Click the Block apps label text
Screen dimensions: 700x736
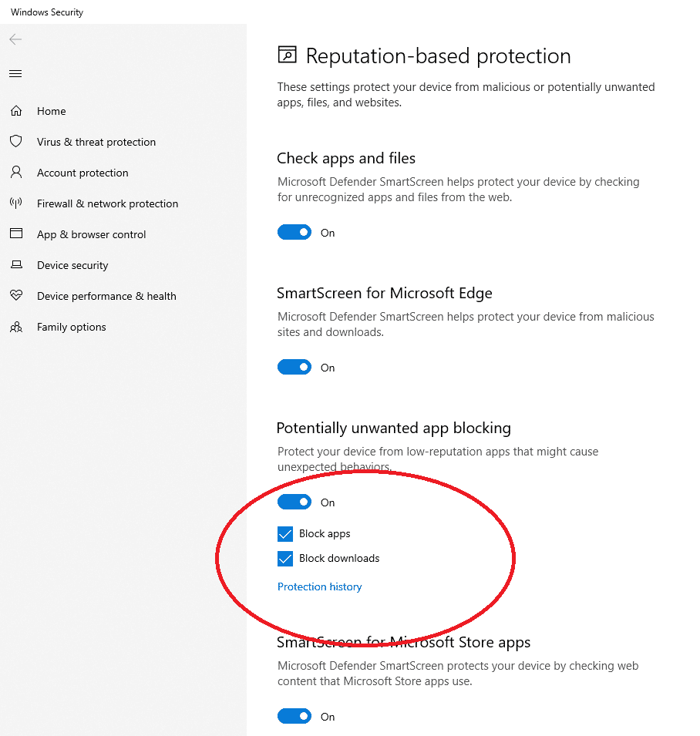pyautogui.click(x=325, y=534)
